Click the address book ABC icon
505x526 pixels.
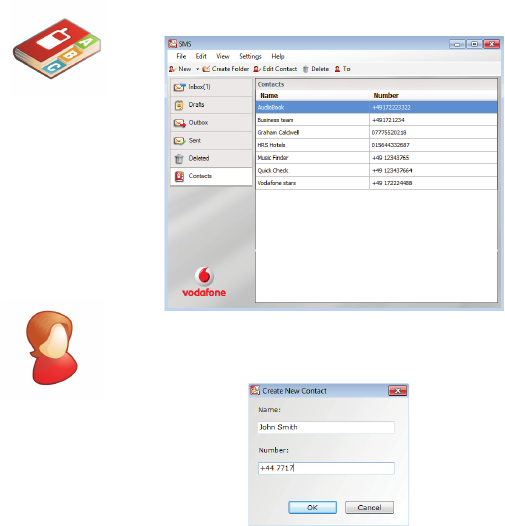pos(57,49)
